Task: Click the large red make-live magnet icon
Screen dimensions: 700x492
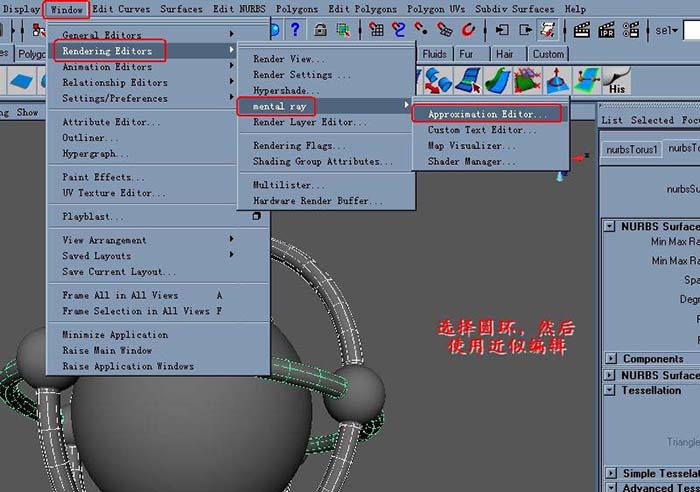Action: tap(468, 30)
